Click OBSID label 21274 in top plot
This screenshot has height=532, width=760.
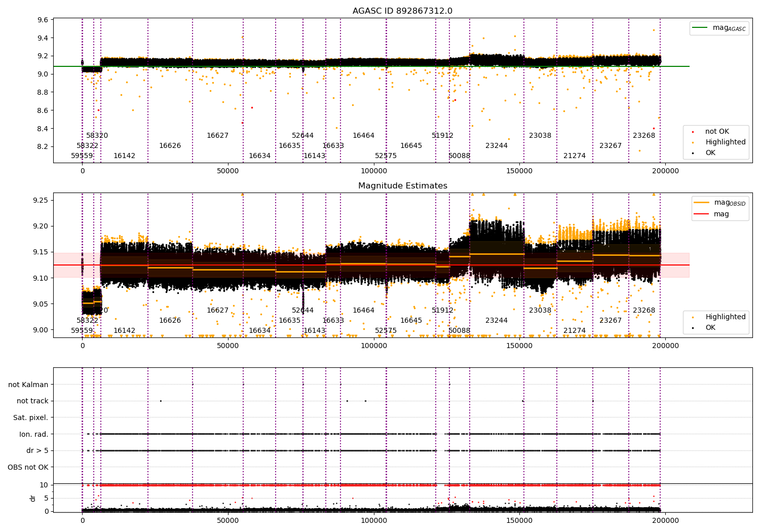coord(574,156)
